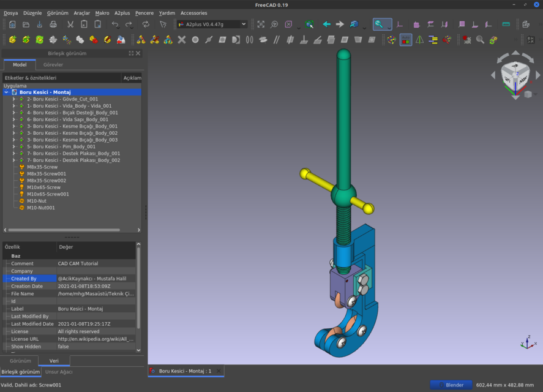Select the A2plus add-part-from-file icon

[12, 39]
